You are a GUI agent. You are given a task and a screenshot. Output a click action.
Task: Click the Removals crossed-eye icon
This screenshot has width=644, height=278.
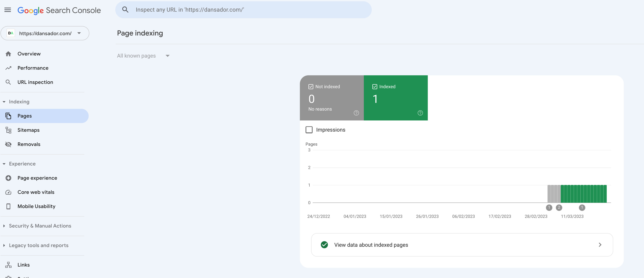click(x=9, y=144)
